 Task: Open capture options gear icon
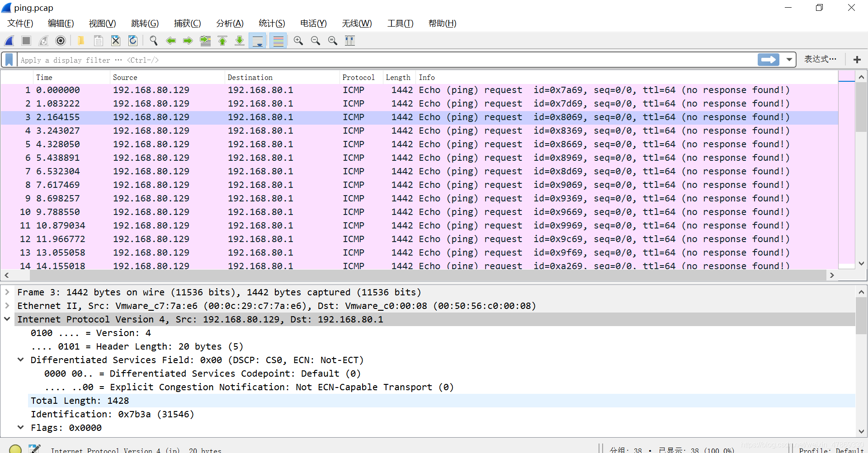61,41
